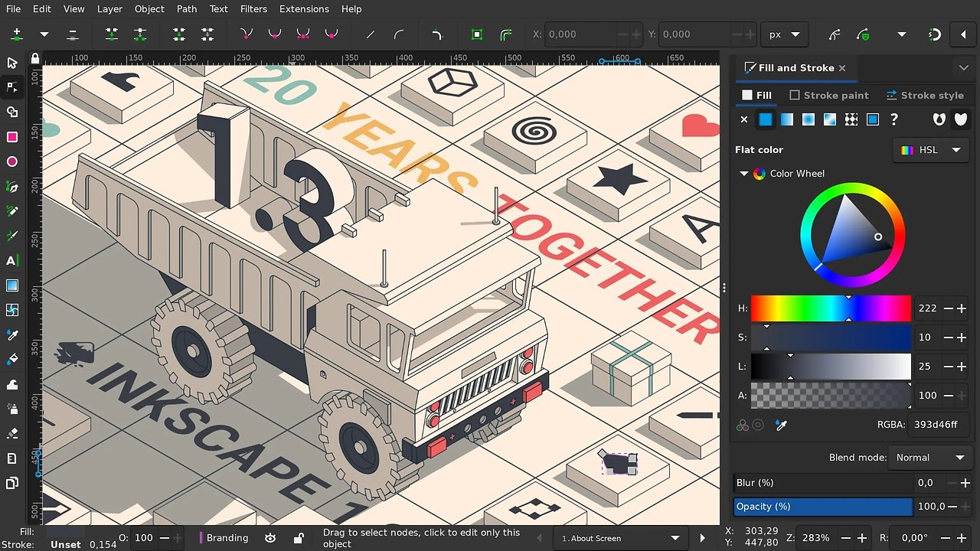Screen dimensions: 980x551
Task: Select the Eraser tool
Action: (x=11, y=434)
